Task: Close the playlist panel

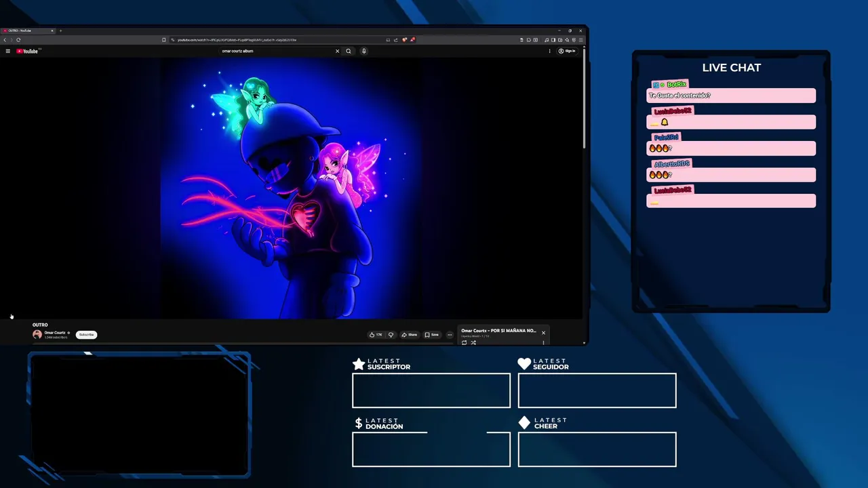Action: point(543,333)
